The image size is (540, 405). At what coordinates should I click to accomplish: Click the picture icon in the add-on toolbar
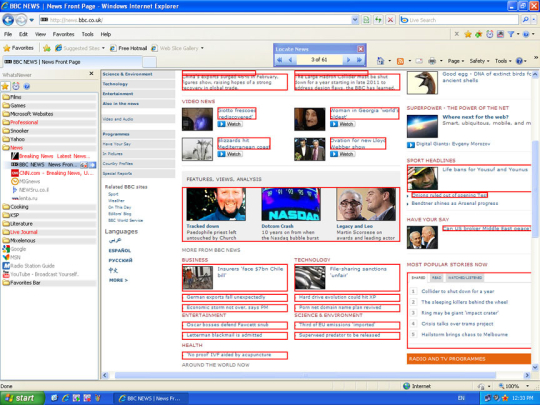point(500,34)
